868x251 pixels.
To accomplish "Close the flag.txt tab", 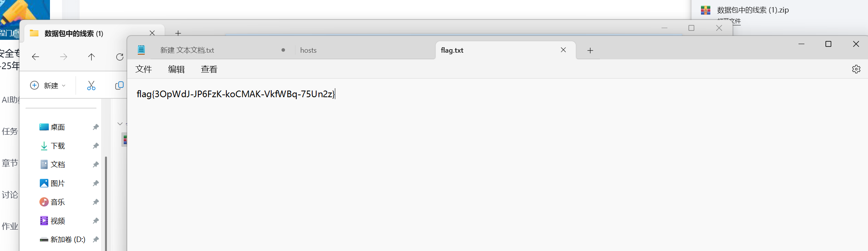I will (x=563, y=50).
